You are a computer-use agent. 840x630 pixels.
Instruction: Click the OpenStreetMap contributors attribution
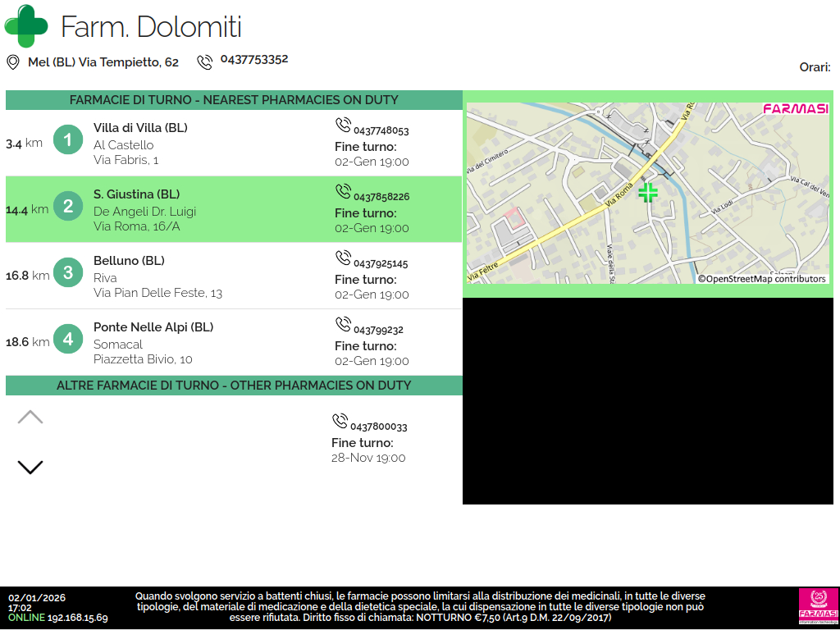(761, 279)
